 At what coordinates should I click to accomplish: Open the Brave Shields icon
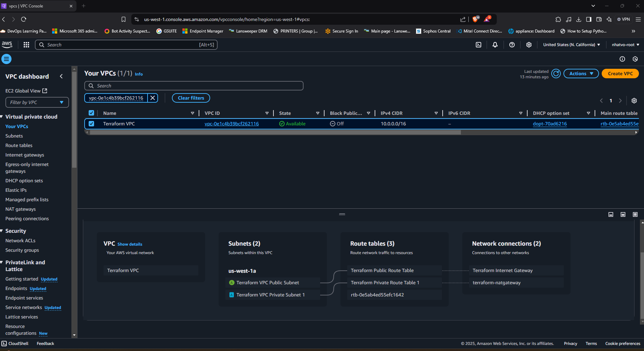click(475, 19)
